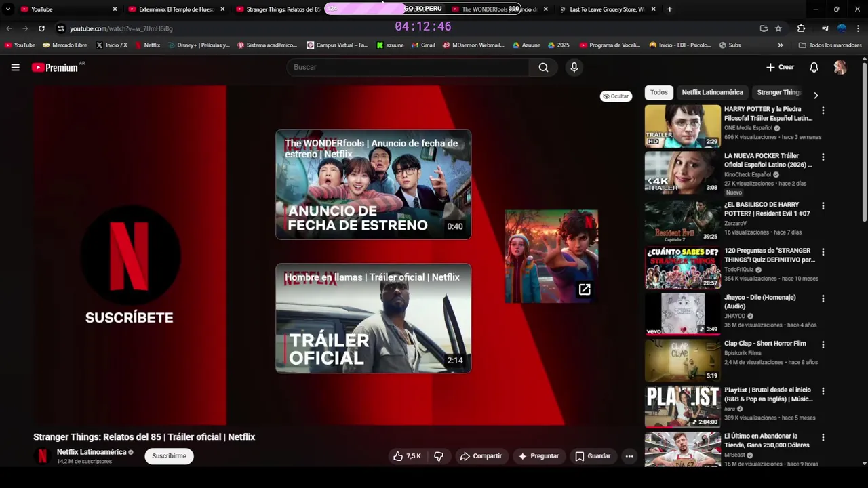The image size is (868, 488).
Task: Play The WONDERfools end-screen video card
Action: pos(373,184)
